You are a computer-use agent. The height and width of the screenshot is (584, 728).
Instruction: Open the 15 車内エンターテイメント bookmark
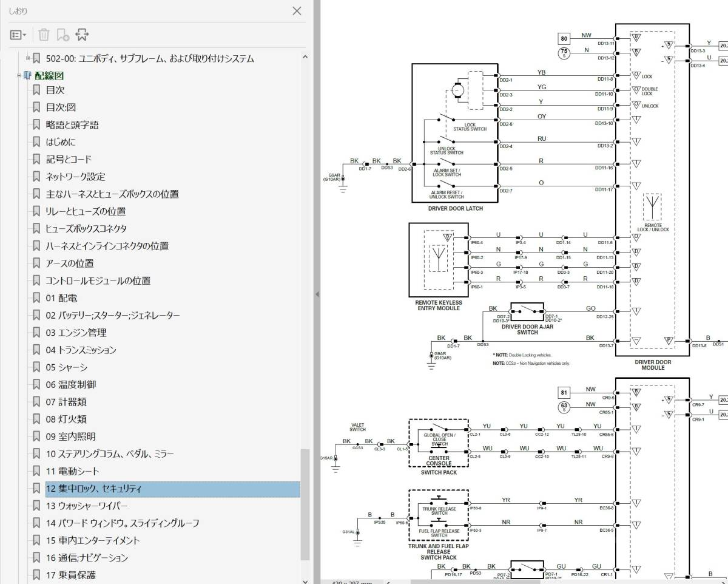tap(93, 540)
